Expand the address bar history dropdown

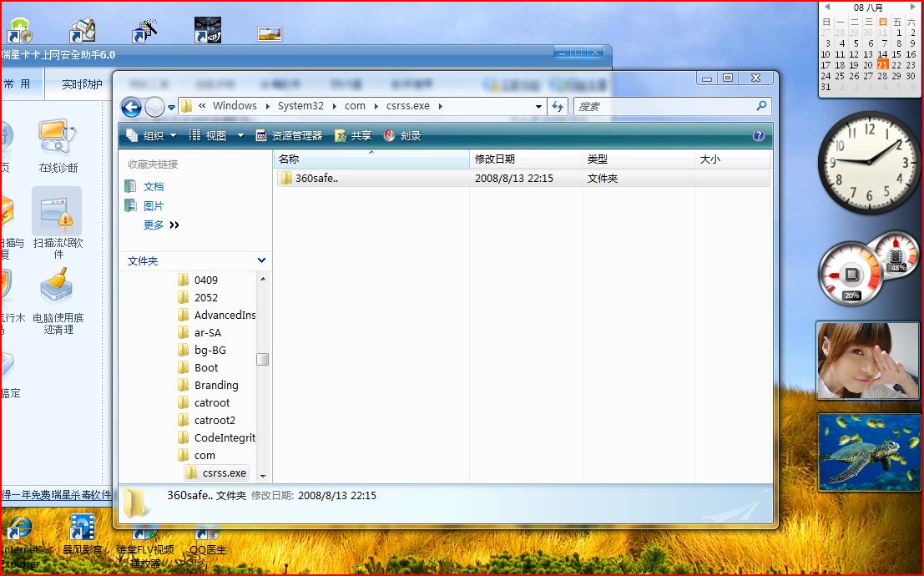[x=538, y=107]
